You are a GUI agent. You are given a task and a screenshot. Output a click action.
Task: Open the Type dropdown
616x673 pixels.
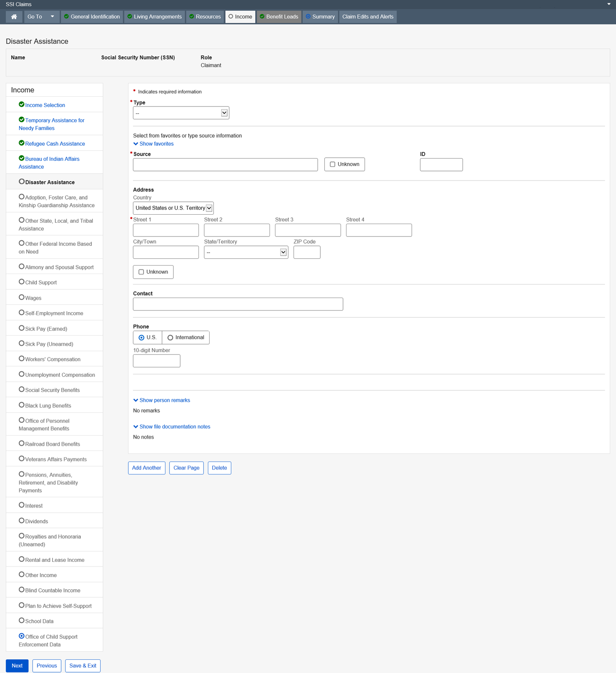pos(181,113)
